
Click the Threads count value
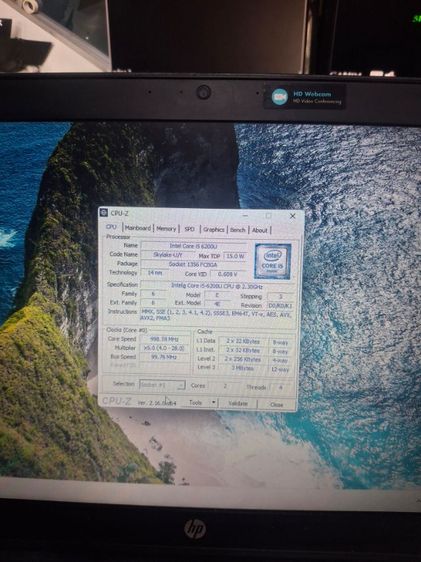pyautogui.click(x=281, y=387)
